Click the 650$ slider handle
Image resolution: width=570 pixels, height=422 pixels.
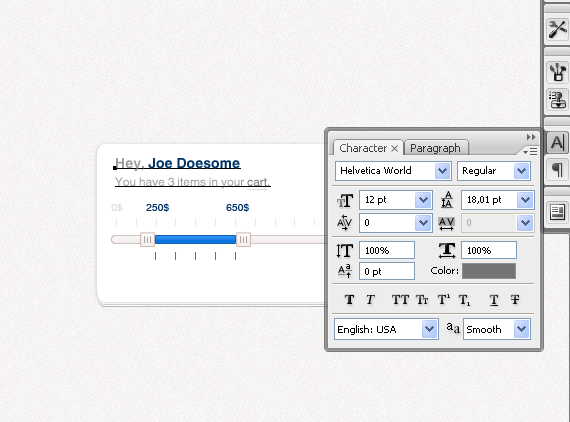[243, 240]
